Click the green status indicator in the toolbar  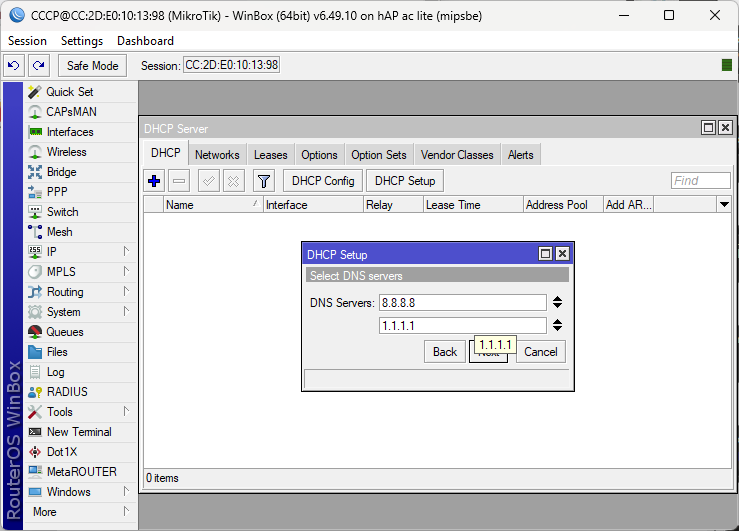[727, 65]
